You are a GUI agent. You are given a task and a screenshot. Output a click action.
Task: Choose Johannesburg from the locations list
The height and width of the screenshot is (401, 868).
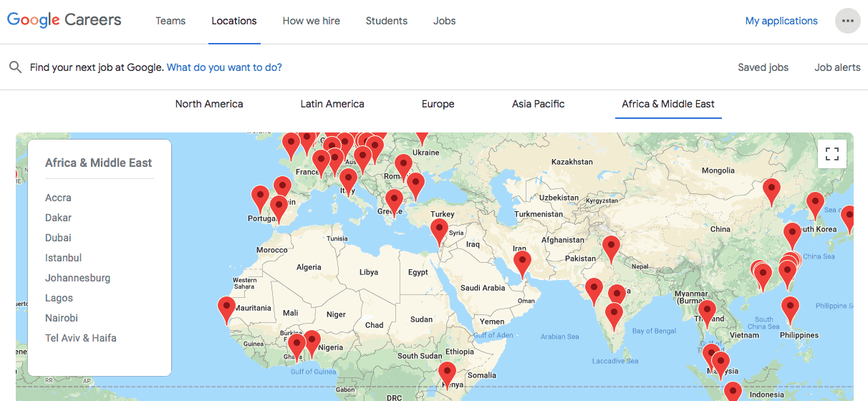(x=77, y=278)
